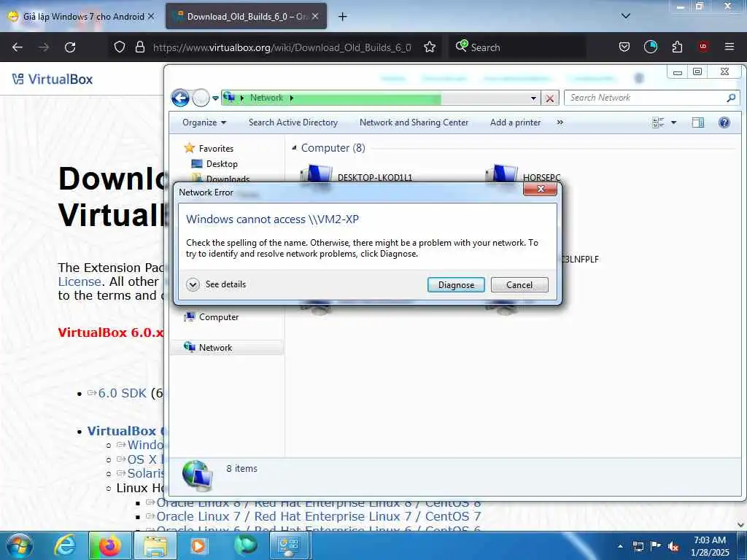Click VirtualBox logo link on webpage

tap(53, 79)
